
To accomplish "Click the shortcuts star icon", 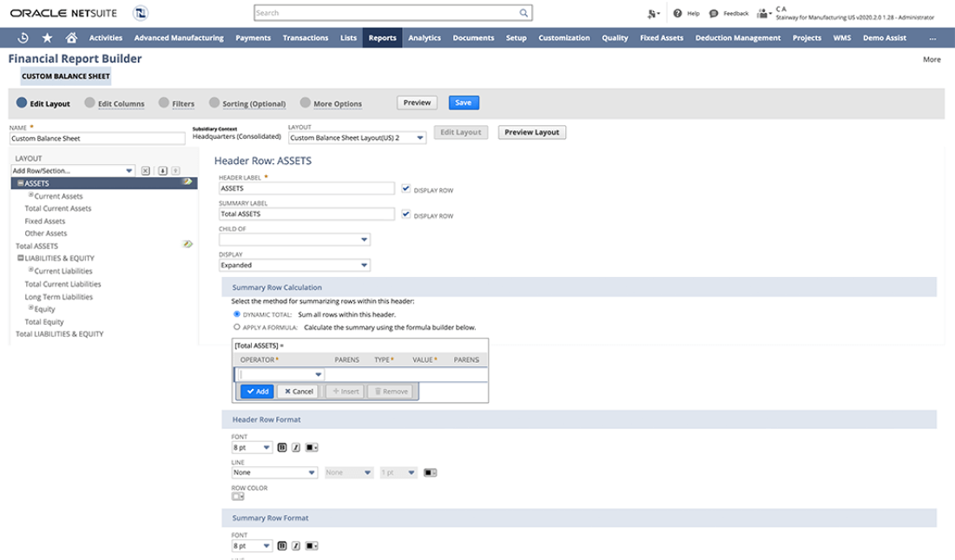I will click(x=47, y=37).
